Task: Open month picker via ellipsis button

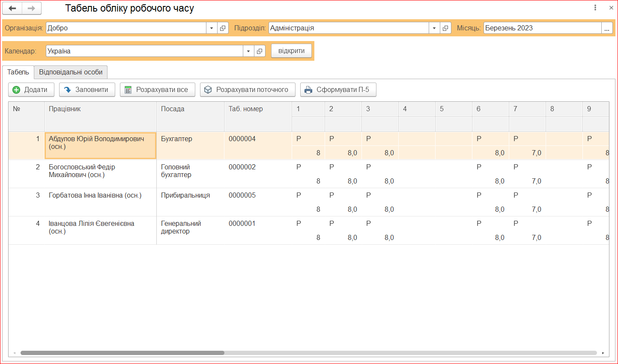Action: [x=607, y=28]
